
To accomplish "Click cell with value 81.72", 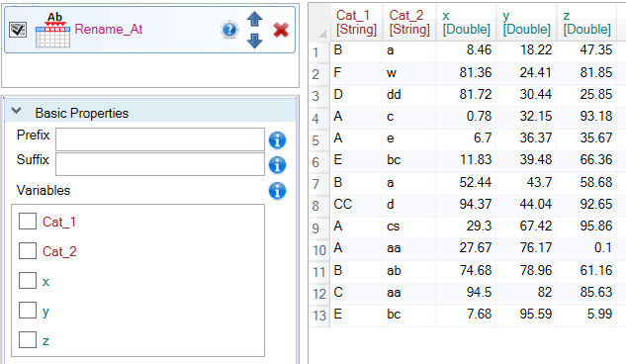I will click(x=466, y=95).
